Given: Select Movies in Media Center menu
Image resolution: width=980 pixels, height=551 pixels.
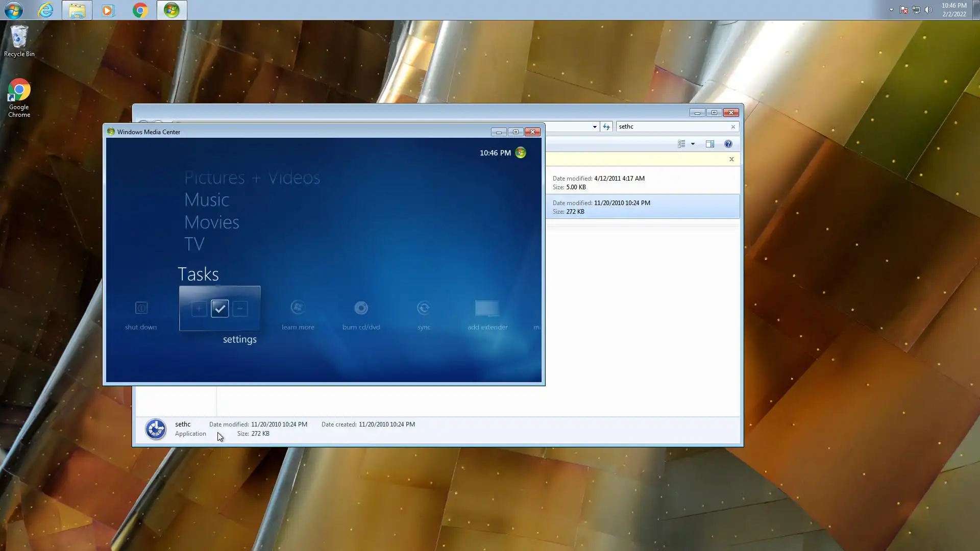Looking at the screenshot, I should [211, 222].
